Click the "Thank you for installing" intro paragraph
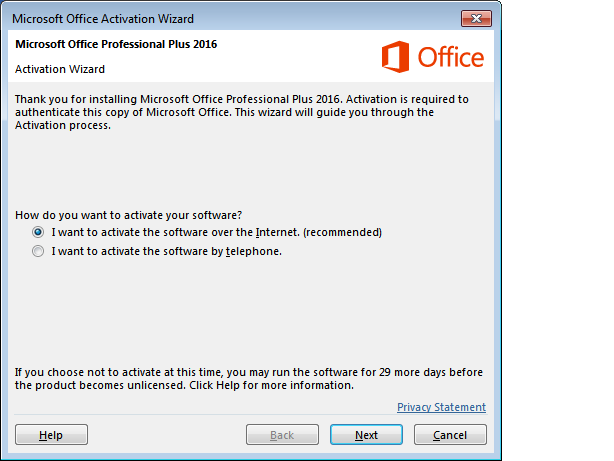 pos(240,112)
